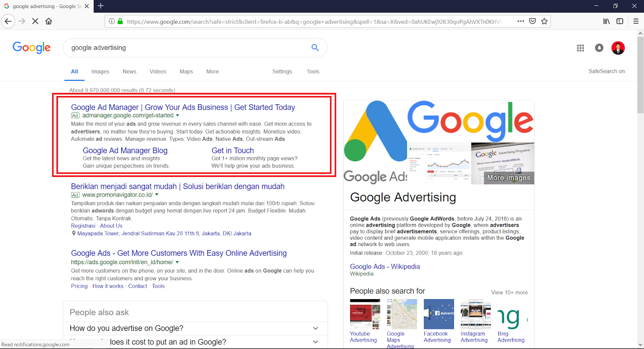Image resolution: width=644 pixels, height=349 pixels.
Task: Click the Registrasi sitelink
Action: pyautogui.click(x=83, y=226)
